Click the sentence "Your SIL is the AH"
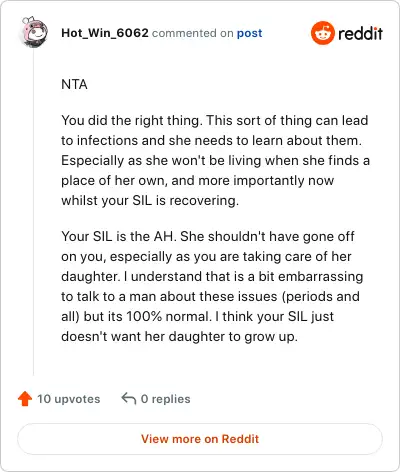The width and height of the screenshot is (400, 472). tap(118, 236)
